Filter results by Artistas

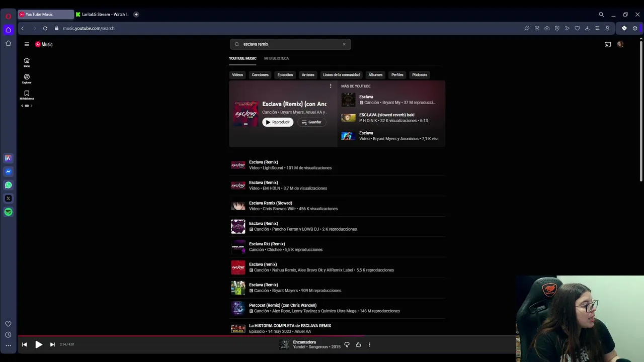coord(308,75)
